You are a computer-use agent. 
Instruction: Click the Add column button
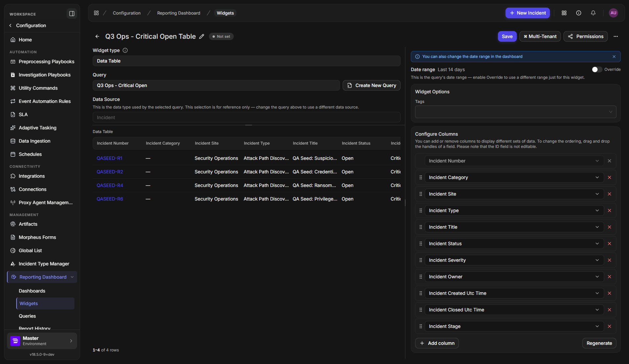tap(437, 343)
